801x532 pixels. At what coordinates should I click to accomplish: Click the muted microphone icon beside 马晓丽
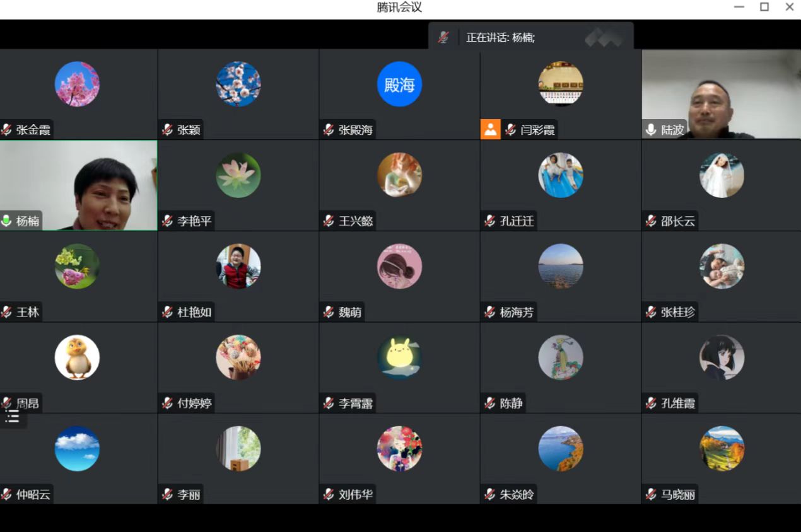click(651, 494)
